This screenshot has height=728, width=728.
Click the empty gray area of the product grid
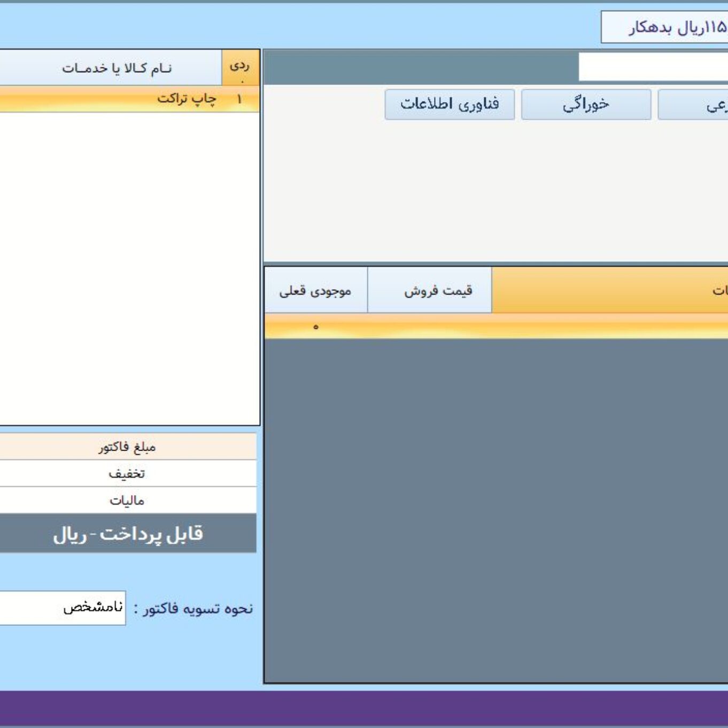tap(495, 508)
